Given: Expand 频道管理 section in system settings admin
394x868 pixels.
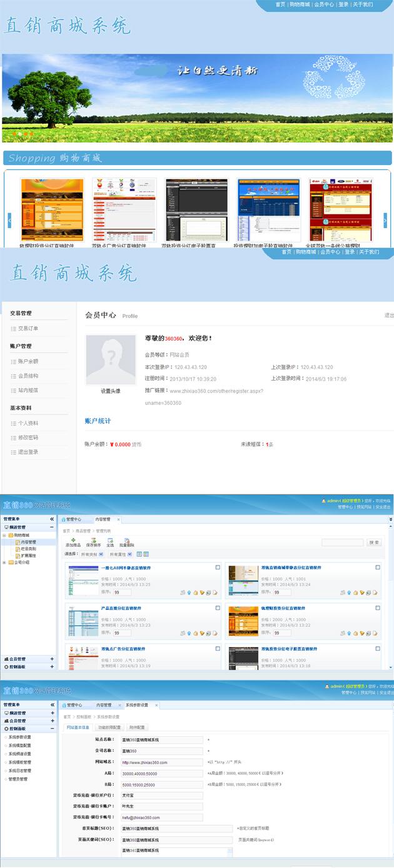Looking at the screenshot, I should (x=52, y=713).
